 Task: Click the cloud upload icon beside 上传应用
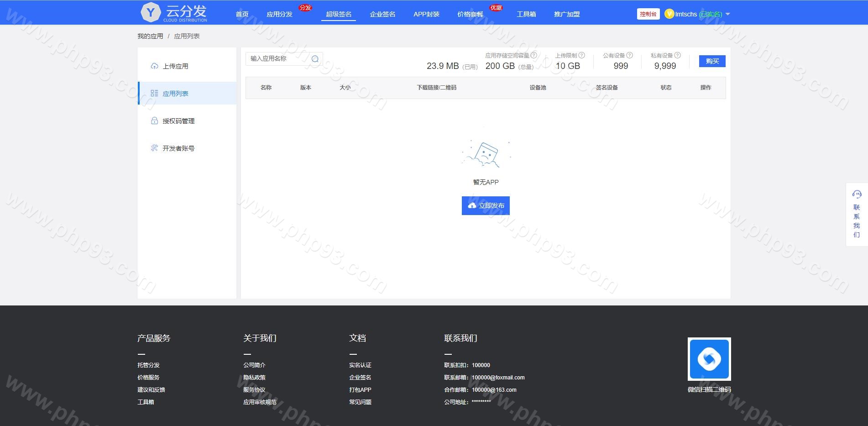[x=154, y=66]
